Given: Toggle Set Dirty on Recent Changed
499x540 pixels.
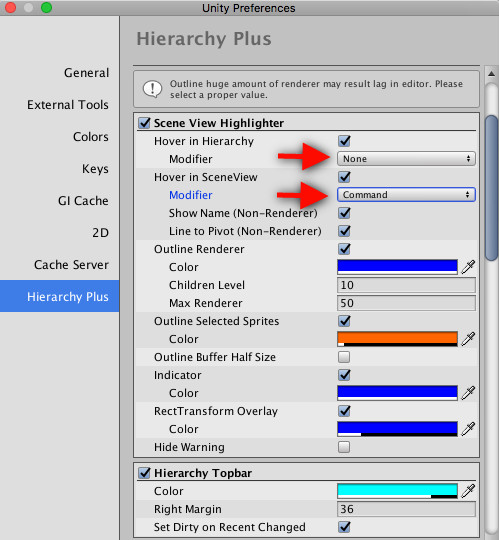Looking at the screenshot, I should click(x=344, y=527).
